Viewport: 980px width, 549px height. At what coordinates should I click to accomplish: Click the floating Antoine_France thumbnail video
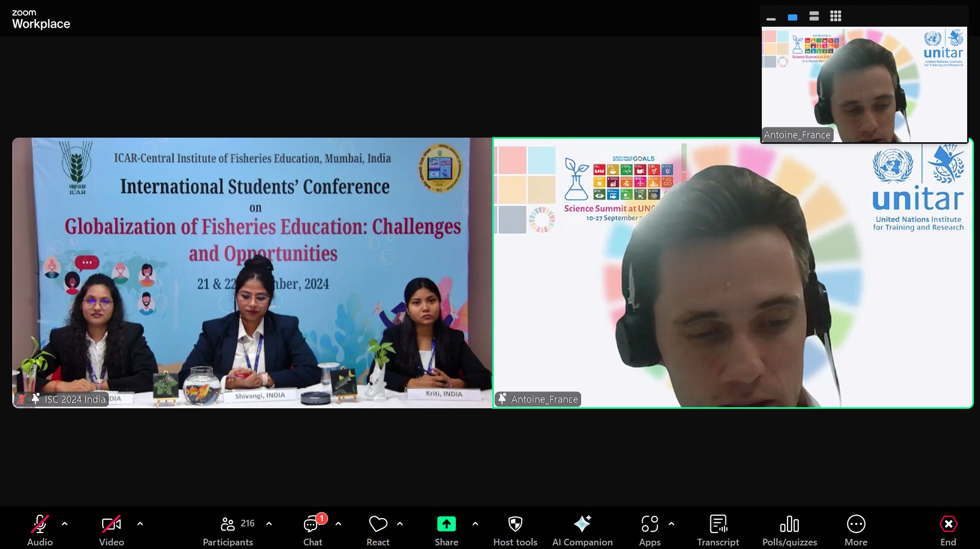coord(864,85)
